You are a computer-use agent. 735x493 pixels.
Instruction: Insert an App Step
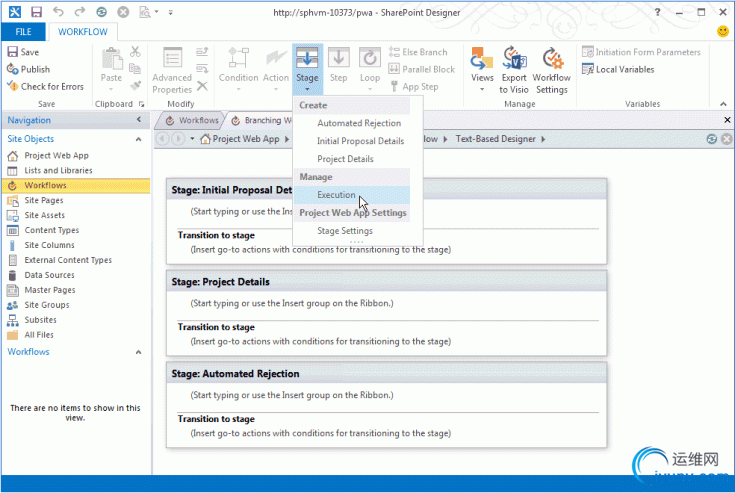pyautogui.click(x=414, y=87)
